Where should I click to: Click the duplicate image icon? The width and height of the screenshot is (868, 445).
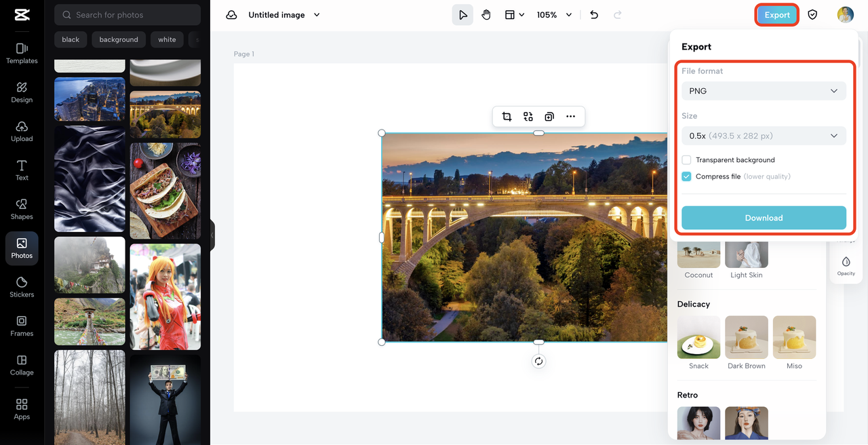pos(549,117)
